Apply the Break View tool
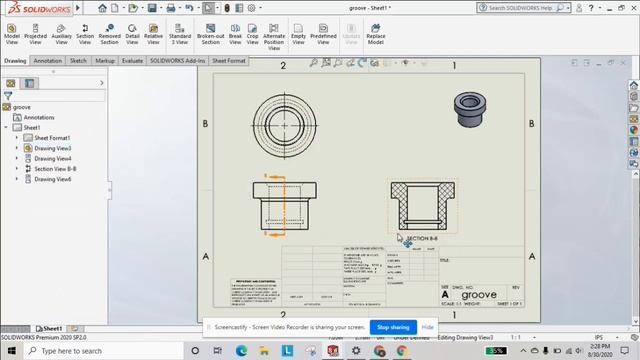Image resolution: width=640 pixels, height=360 pixels. click(235, 33)
